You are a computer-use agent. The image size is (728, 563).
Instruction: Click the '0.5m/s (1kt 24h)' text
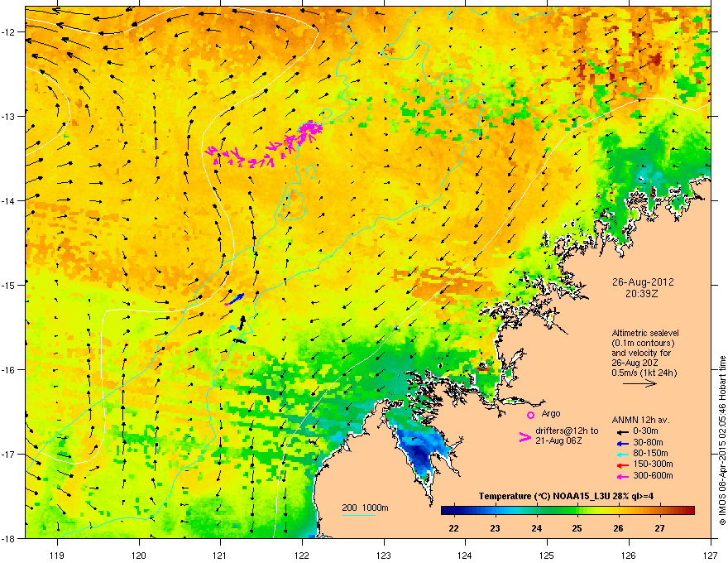[644, 373]
